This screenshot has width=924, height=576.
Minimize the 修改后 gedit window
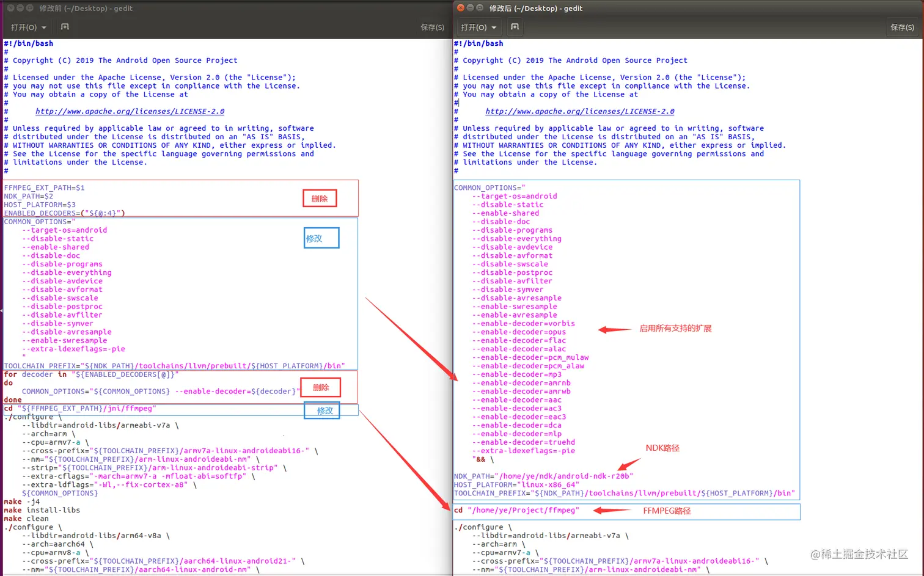[x=470, y=8]
